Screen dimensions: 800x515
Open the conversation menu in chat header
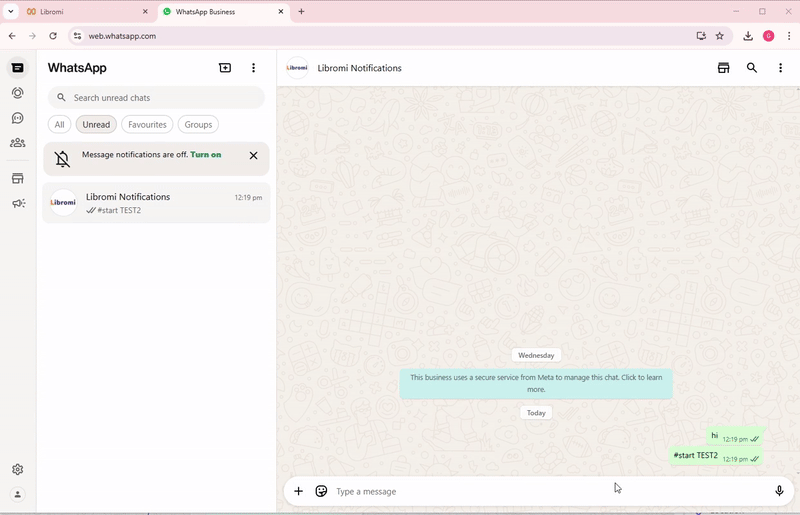coord(780,68)
